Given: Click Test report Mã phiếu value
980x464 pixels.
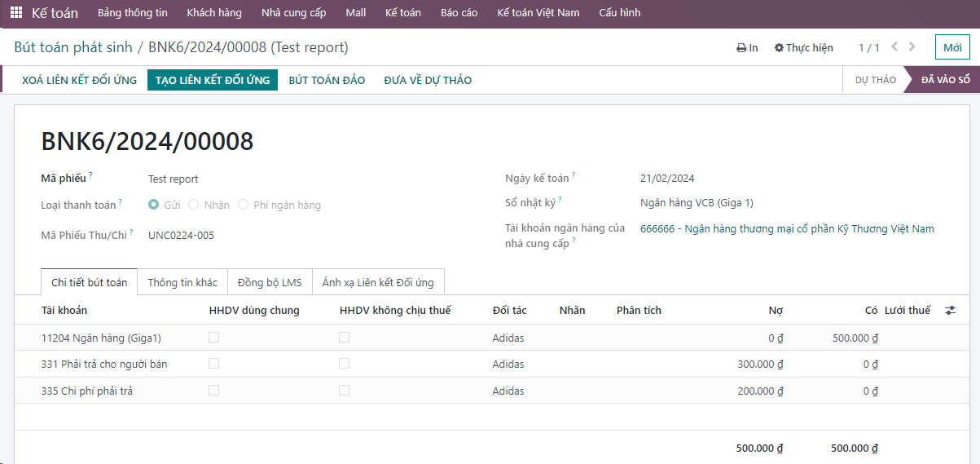Looking at the screenshot, I should coord(173,179).
